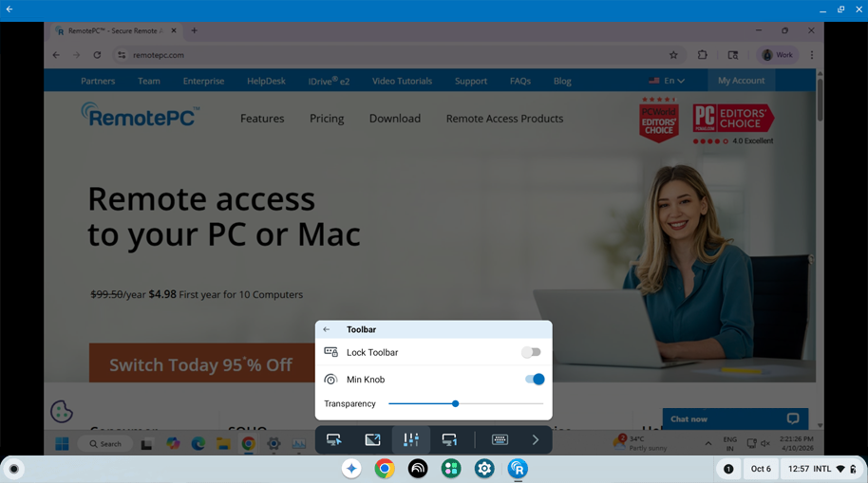Open Settings gear on remote taskbar
868x483 pixels.
(274, 444)
